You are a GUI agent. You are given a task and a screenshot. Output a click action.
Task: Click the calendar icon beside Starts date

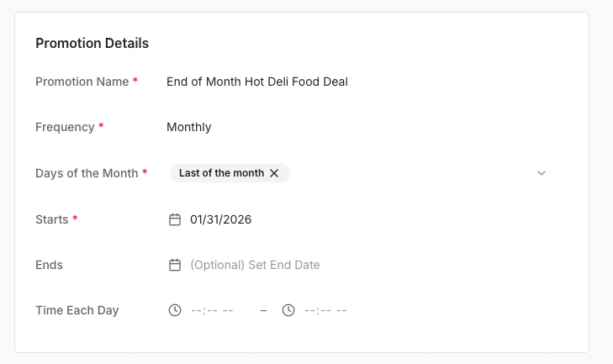(x=175, y=219)
